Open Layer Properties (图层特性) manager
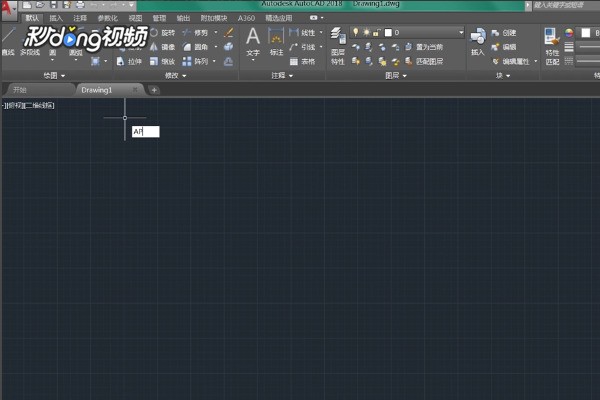Screen dimensions: 600x400 point(338,46)
